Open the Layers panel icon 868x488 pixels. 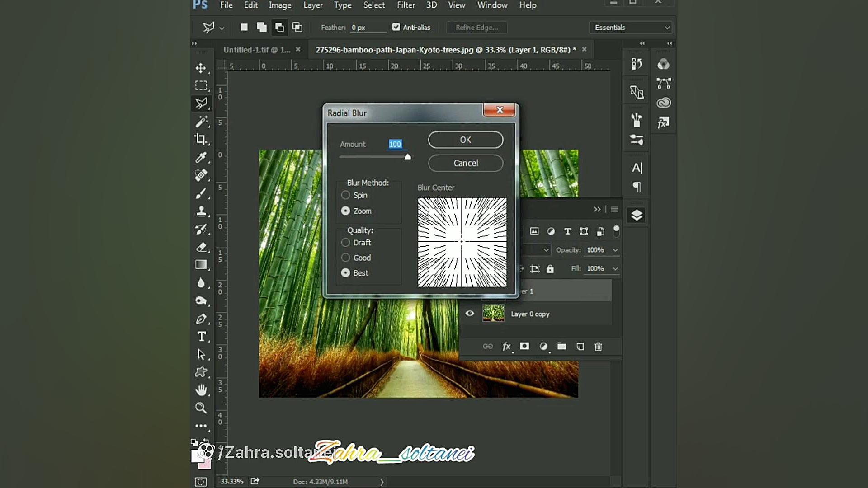pyautogui.click(x=637, y=215)
